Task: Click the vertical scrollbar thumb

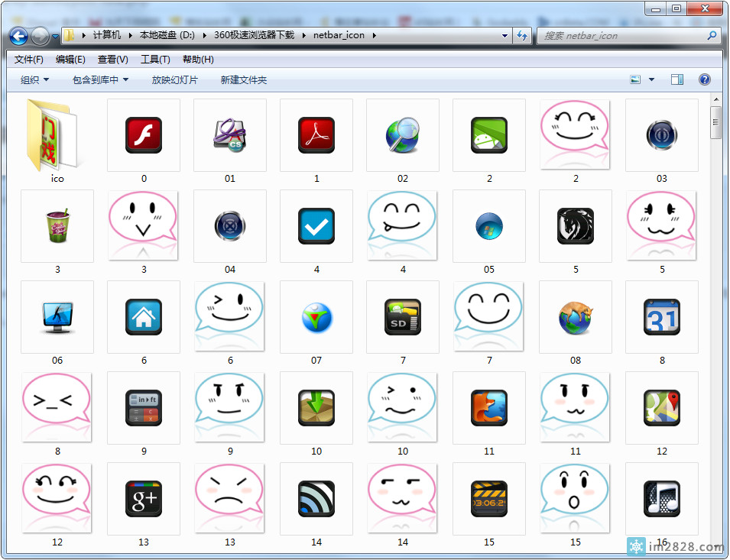Action: tap(716, 122)
